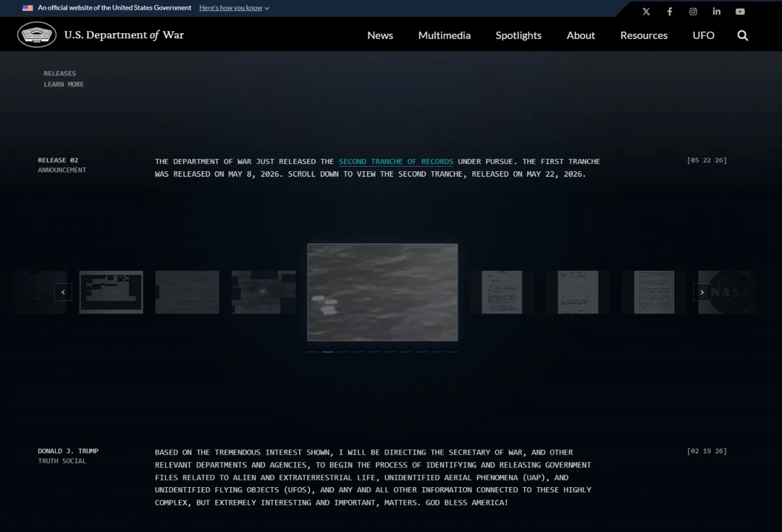Select the middle document page thumbnail
782x532 pixels.
(578, 292)
